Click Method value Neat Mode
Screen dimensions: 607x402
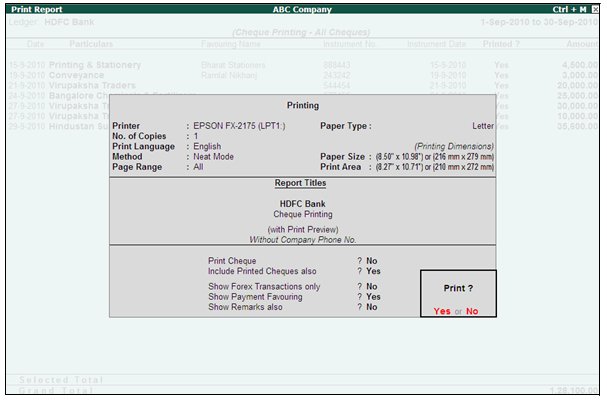213,156
